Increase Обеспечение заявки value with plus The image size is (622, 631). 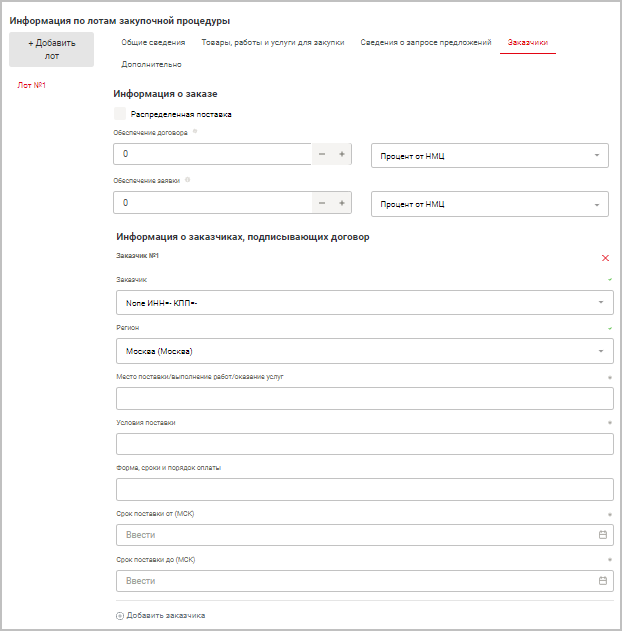pos(342,203)
